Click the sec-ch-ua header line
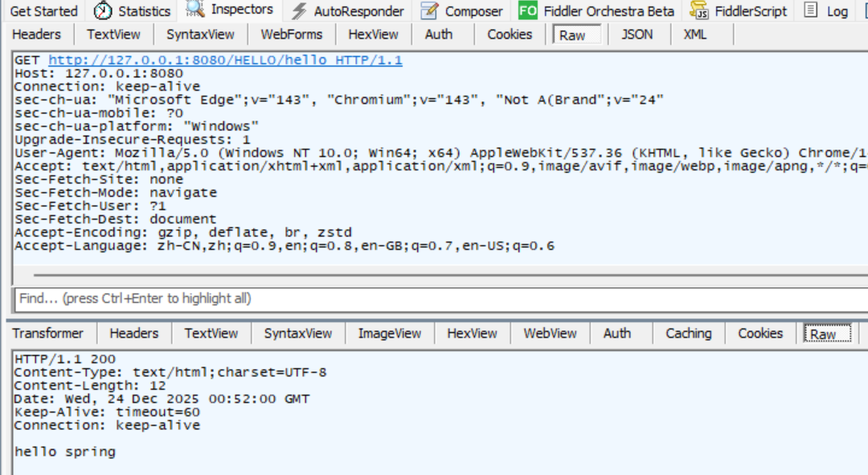This screenshot has height=475, width=868. (x=339, y=100)
